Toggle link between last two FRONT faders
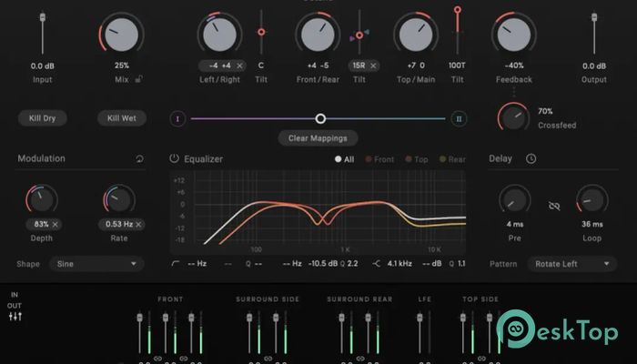The height and width of the screenshot is (364, 637). [183, 359]
